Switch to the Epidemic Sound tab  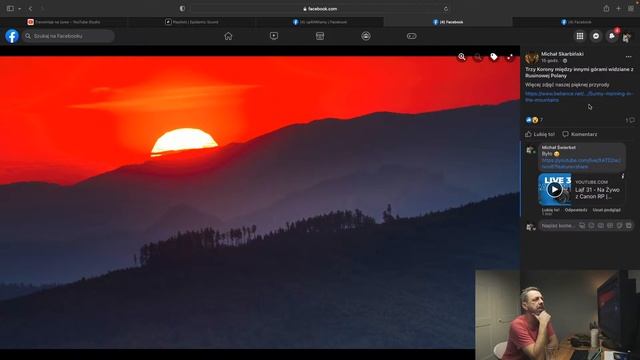coord(191,22)
